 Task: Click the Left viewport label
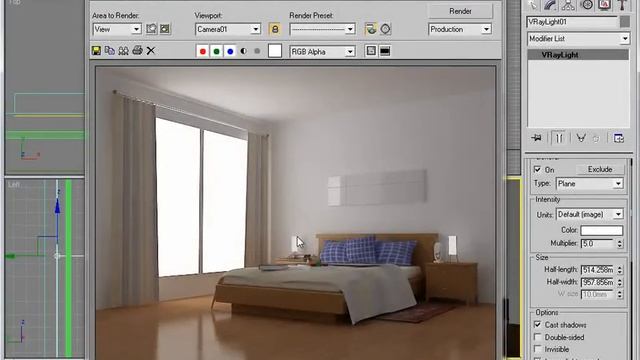13,185
